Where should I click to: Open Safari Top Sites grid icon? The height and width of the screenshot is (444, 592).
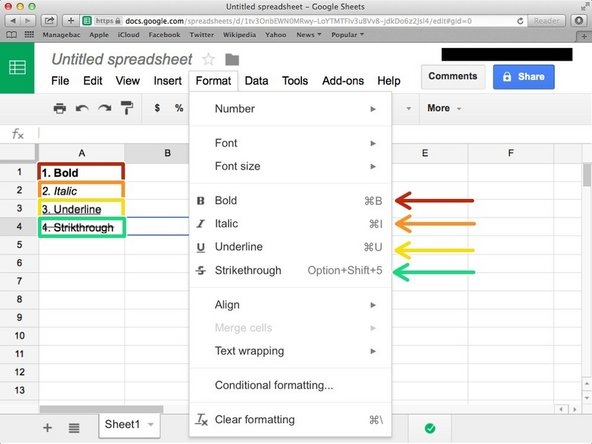[29, 35]
